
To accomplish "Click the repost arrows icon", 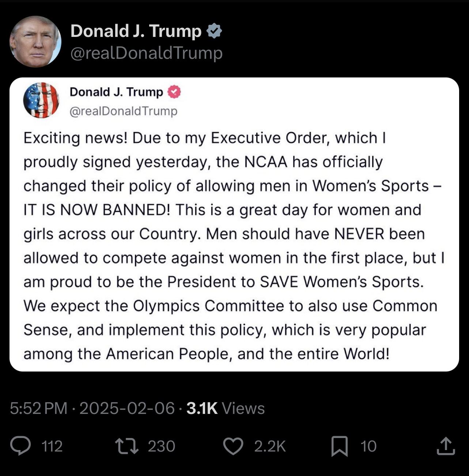I will pyautogui.click(x=126, y=446).
